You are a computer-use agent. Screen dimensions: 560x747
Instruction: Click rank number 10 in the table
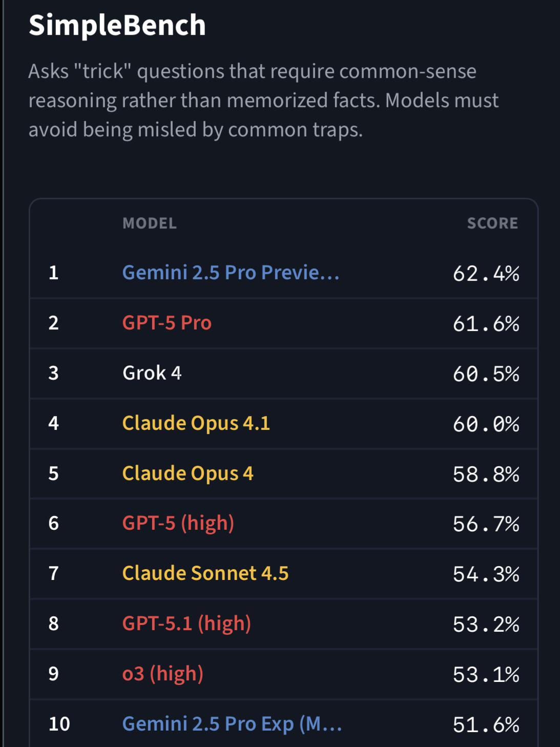[59, 724]
